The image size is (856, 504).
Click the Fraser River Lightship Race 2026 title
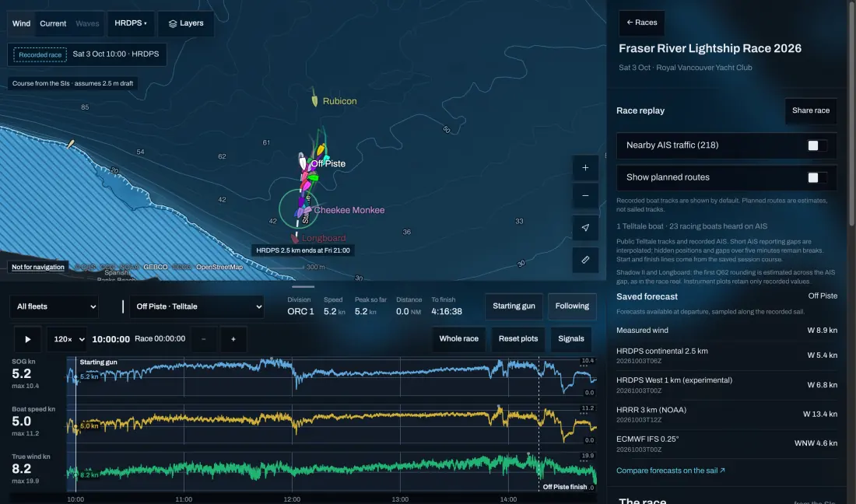coord(710,48)
